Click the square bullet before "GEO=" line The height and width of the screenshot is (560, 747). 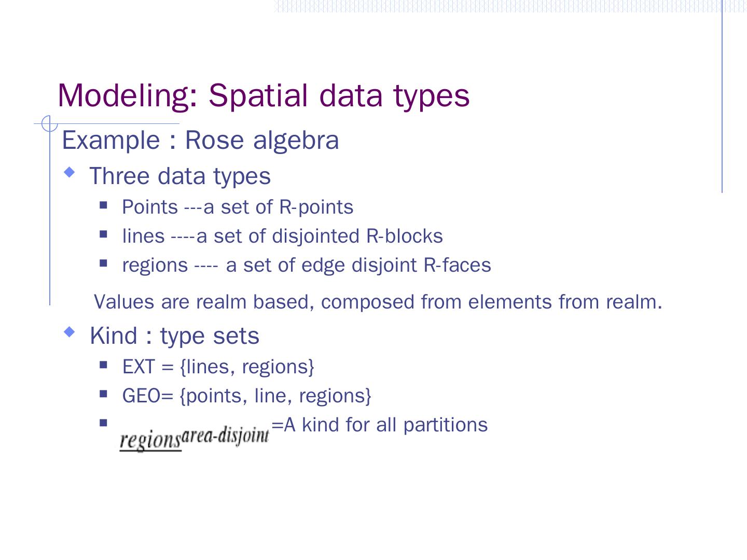pos(103,394)
